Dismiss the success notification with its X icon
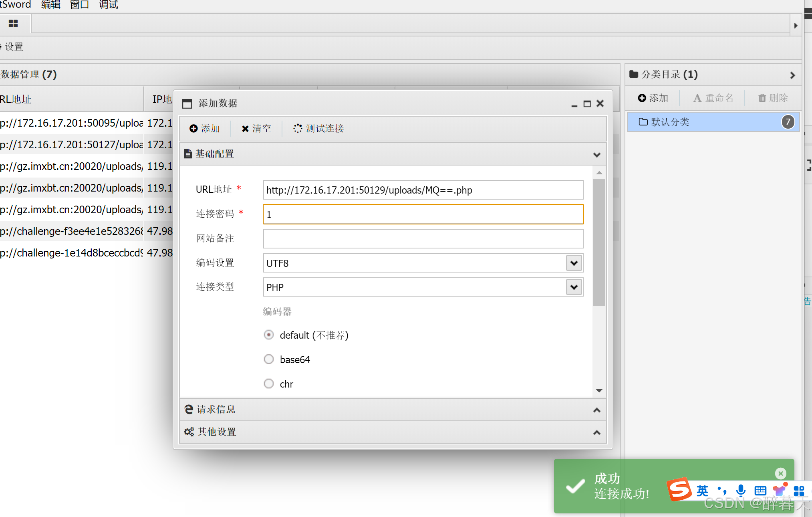Image resolution: width=812 pixels, height=517 pixels. pos(780,473)
